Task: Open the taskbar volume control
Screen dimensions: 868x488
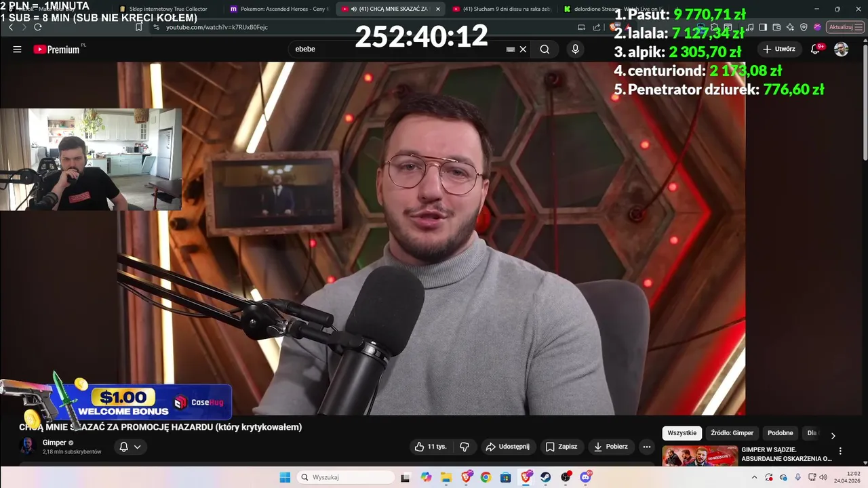Action: click(x=823, y=477)
